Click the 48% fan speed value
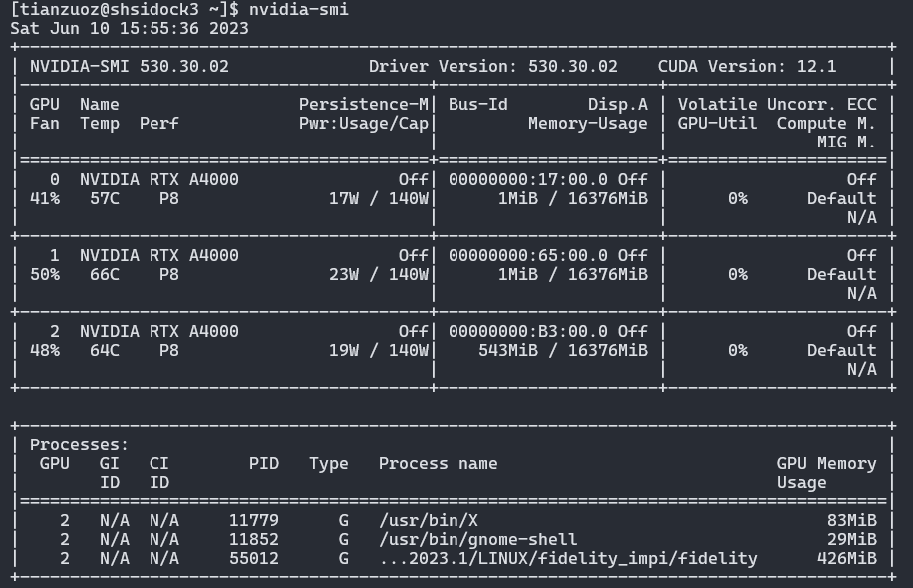Screen dimensions: 913x588 point(45,351)
